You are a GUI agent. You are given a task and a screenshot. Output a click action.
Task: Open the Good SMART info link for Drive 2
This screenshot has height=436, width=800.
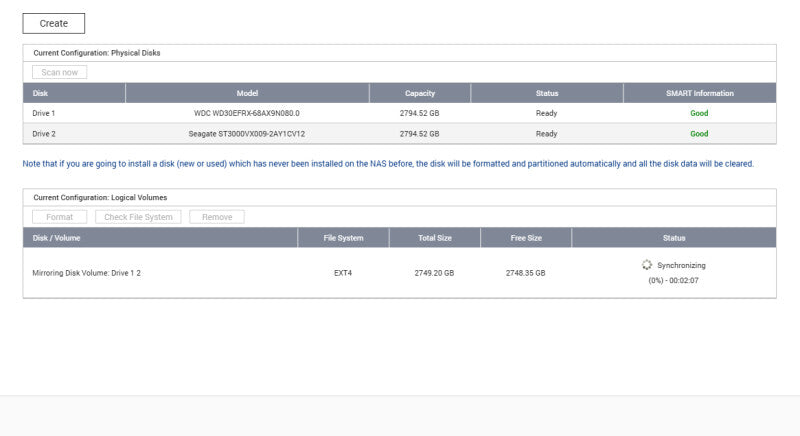point(699,134)
